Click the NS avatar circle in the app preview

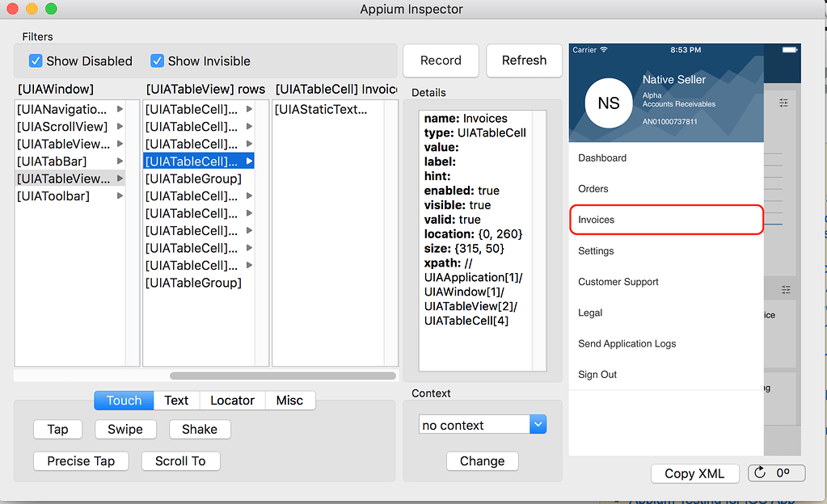(x=607, y=103)
